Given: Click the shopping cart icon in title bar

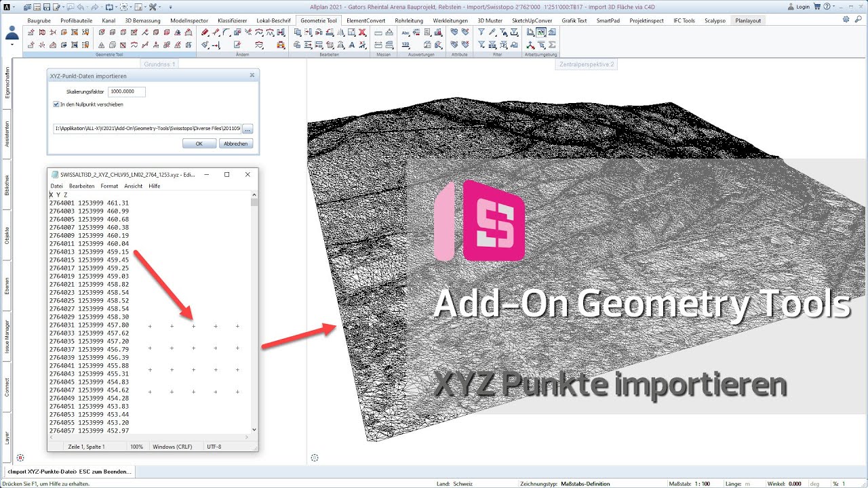Looking at the screenshot, I should (816, 6).
